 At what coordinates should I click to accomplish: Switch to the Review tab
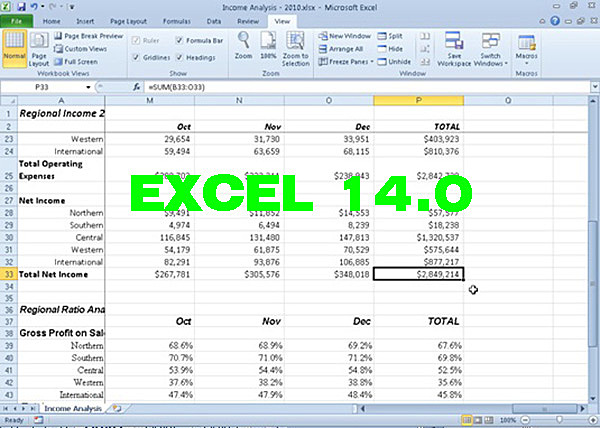(x=248, y=21)
